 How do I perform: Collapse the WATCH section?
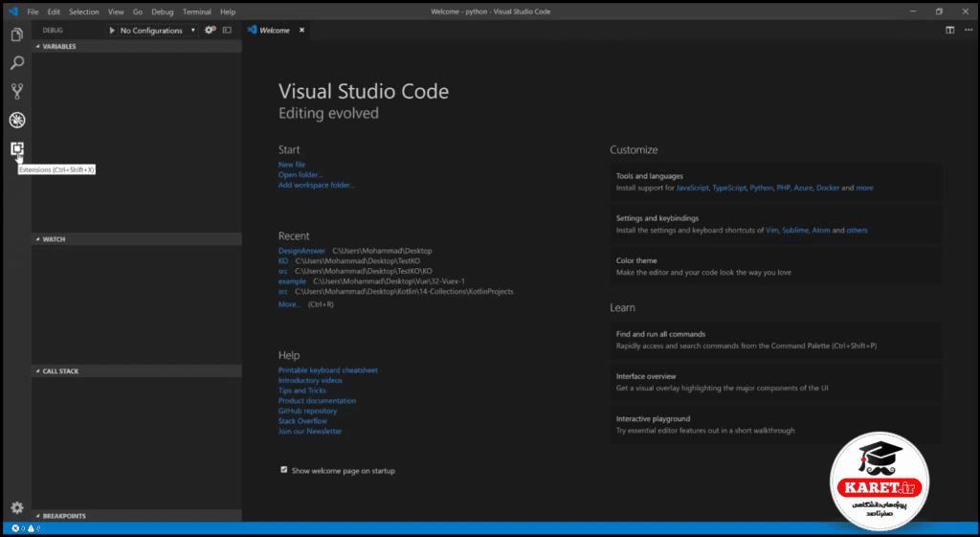137,238
